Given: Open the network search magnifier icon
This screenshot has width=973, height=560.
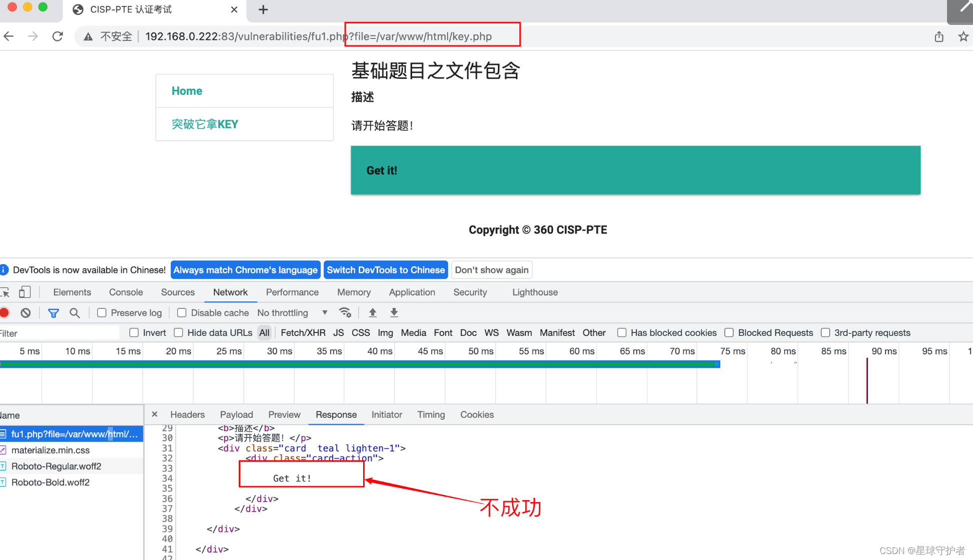Looking at the screenshot, I should 74,313.
